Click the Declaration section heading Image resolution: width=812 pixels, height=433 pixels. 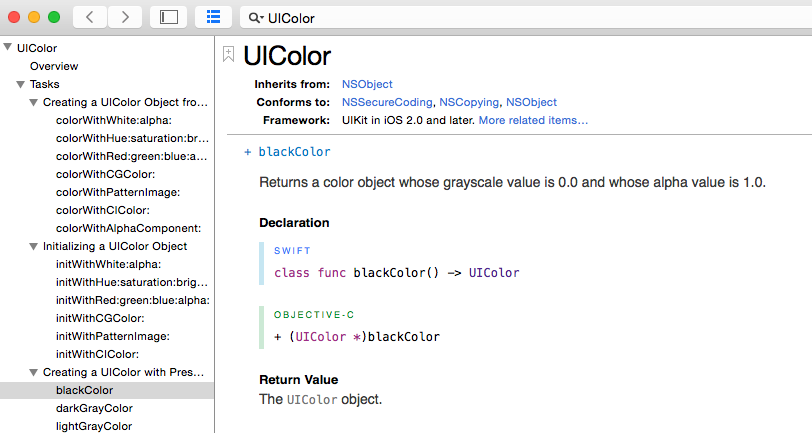pos(294,223)
